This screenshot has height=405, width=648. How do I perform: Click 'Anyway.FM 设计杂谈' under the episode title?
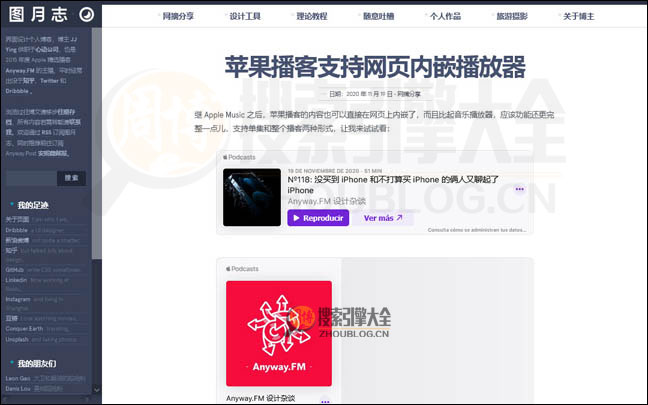tap(326, 201)
